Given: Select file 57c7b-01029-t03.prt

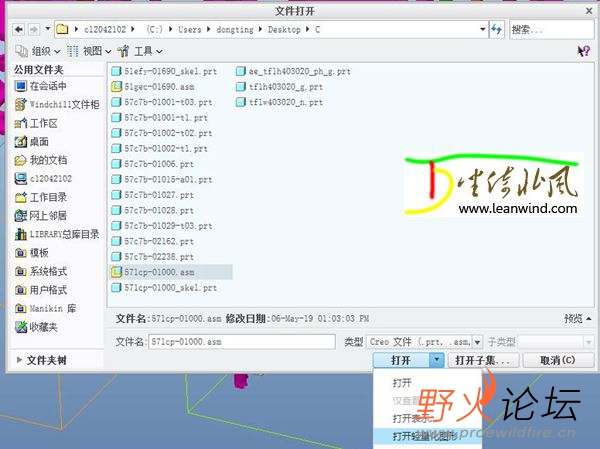Looking at the screenshot, I should [161, 225].
